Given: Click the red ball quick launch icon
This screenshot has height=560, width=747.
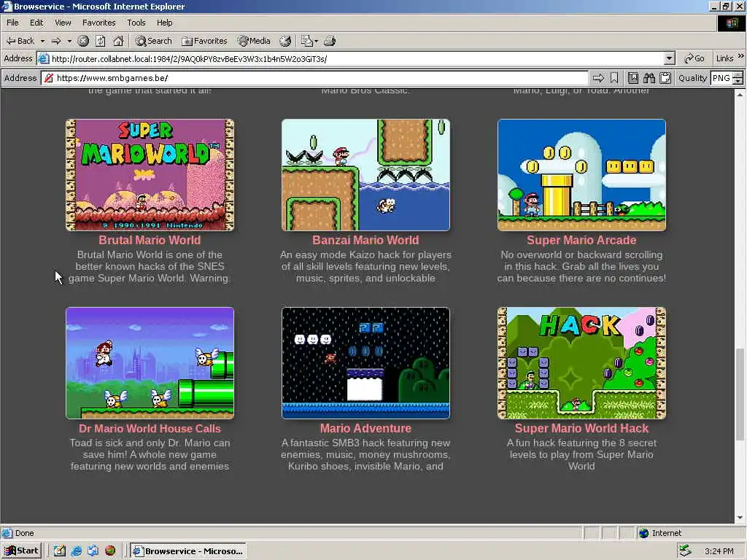Looking at the screenshot, I should 110,551.
